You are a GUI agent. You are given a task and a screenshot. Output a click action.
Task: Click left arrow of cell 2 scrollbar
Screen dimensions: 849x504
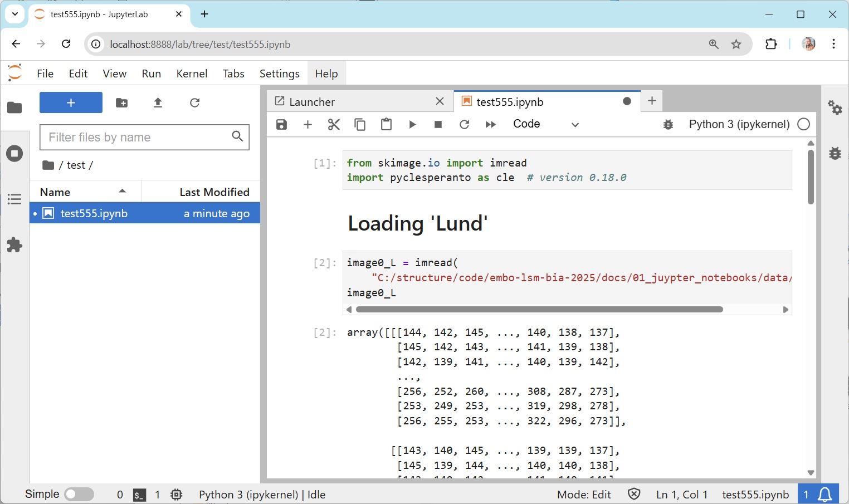(x=349, y=310)
